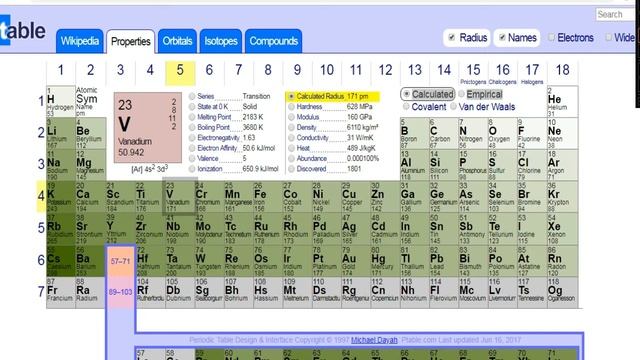The width and height of the screenshot is (640, 360).
Task: Open the 89–103 actinides block
Action: [120, 292]
